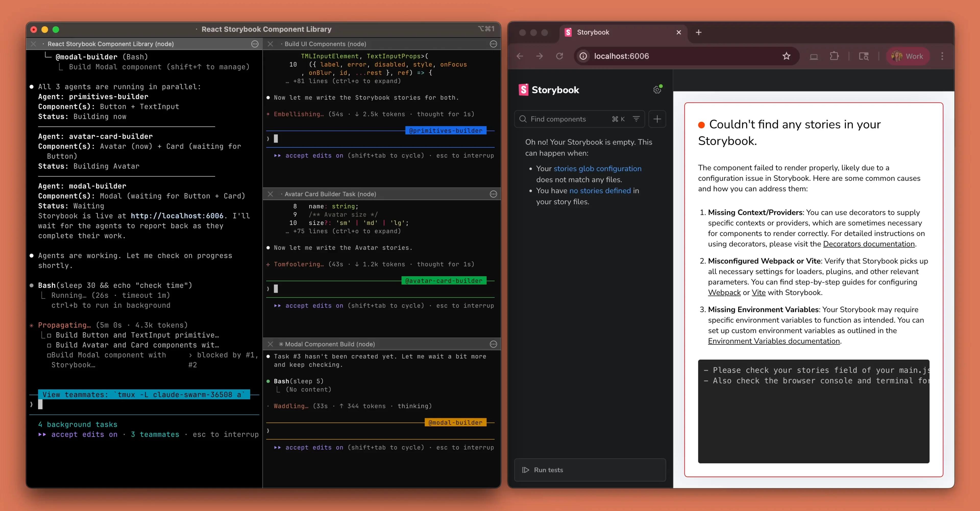This screenshot has width=980, height=511.
Task: Open the Environment Variables documentation link
Action: 774,341
